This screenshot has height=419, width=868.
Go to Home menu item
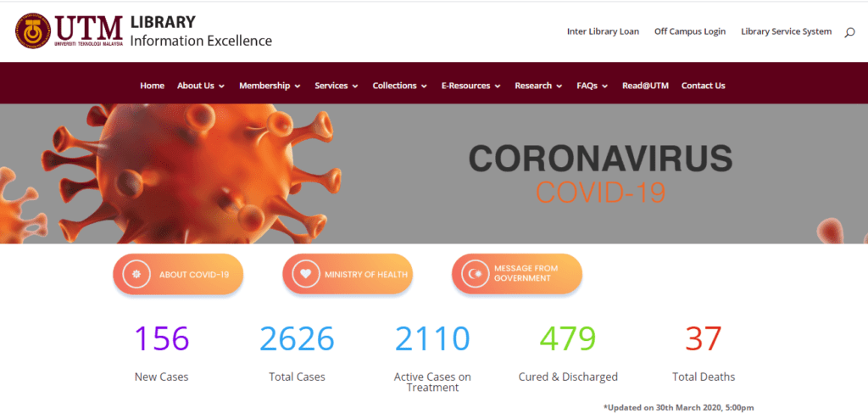tap(153, 86)
